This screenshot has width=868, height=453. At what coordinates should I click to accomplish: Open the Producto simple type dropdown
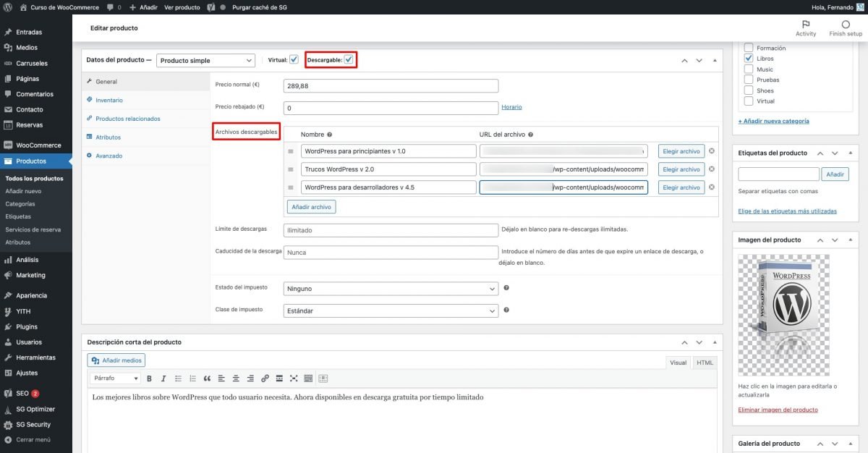206,61
